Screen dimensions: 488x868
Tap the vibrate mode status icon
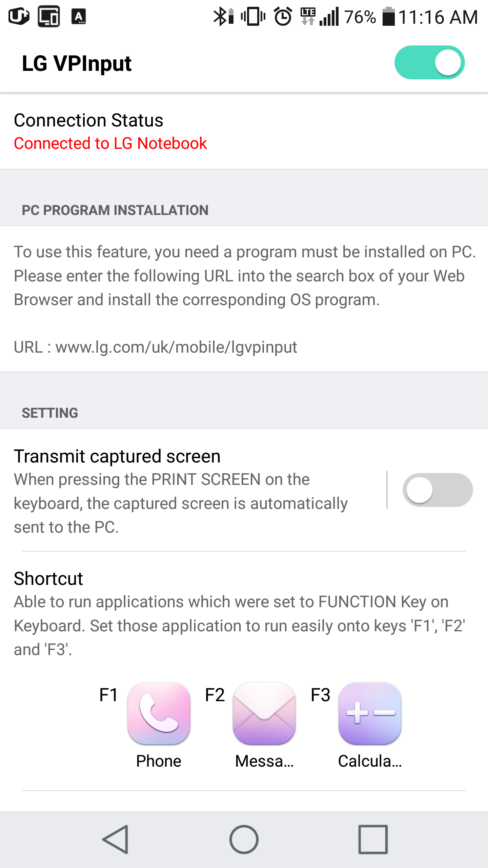pyautogui.click(x=253, y=16)
